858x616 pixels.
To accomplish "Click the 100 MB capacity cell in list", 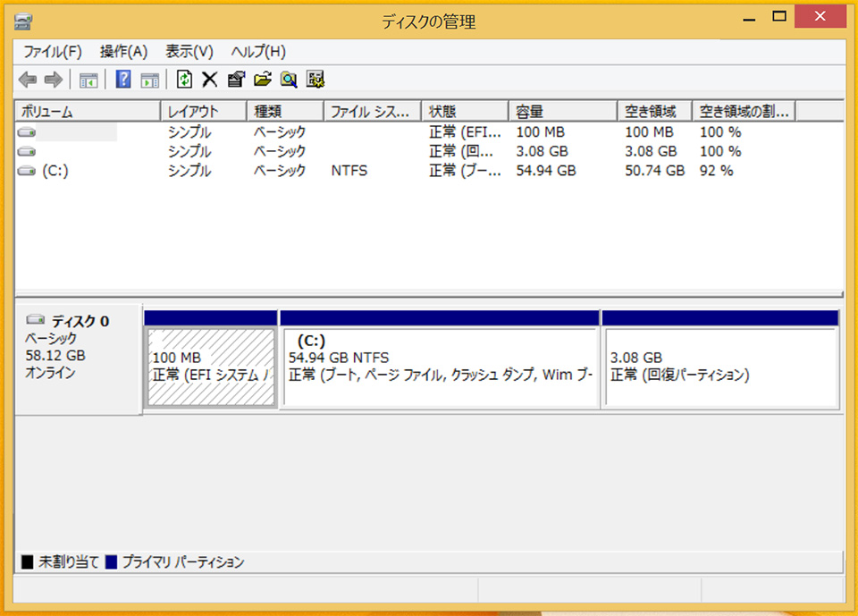I will (x=540, y=132).
